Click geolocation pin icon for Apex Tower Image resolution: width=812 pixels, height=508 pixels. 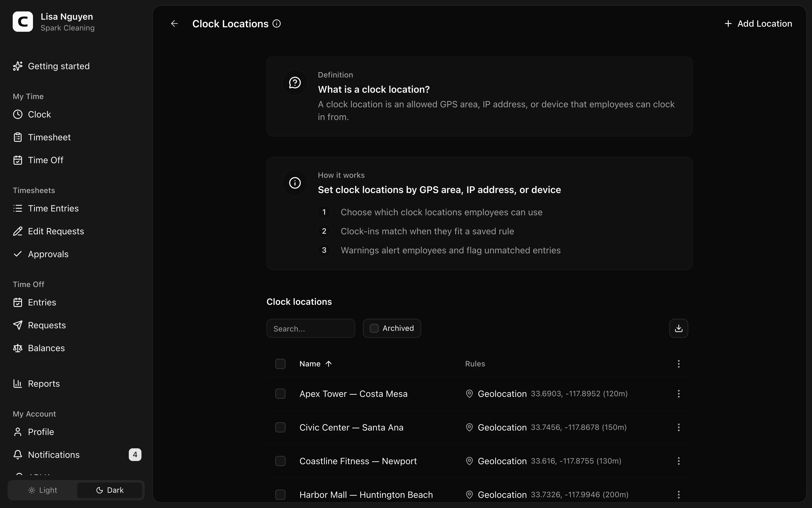point(469,394)
